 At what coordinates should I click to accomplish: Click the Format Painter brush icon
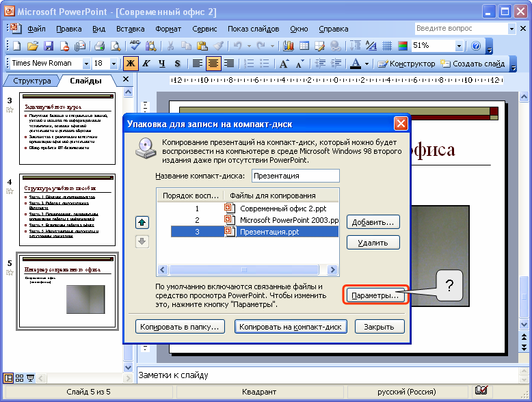pos(218,46)
